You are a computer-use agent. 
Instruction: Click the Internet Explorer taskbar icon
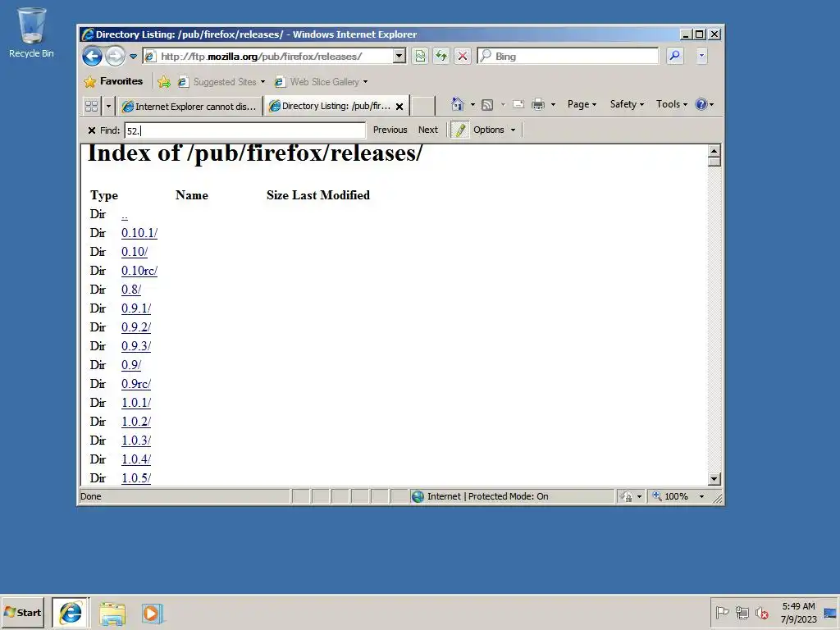coord(71,613)
